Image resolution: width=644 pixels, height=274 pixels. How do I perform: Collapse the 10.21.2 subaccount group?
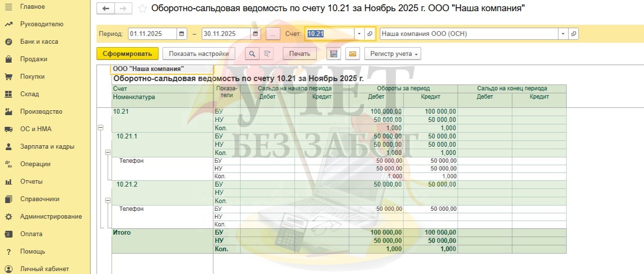click(x=108, y=200)
